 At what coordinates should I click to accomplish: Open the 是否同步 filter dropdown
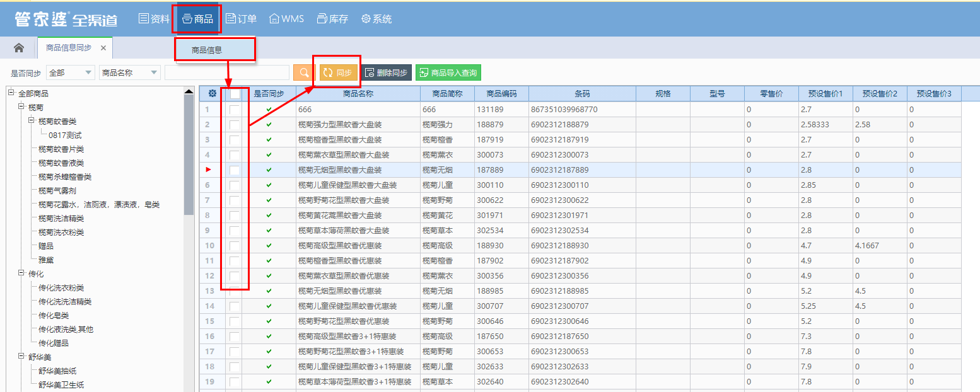point(70,72)
